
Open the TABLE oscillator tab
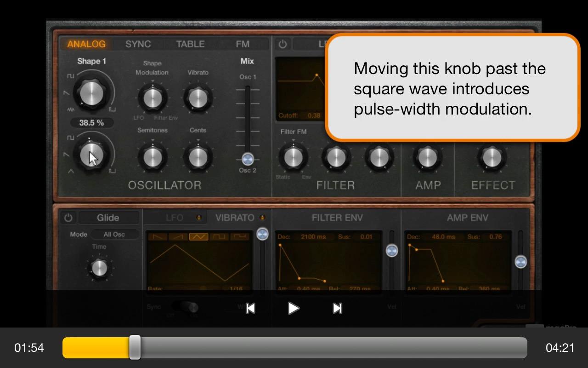190,44
